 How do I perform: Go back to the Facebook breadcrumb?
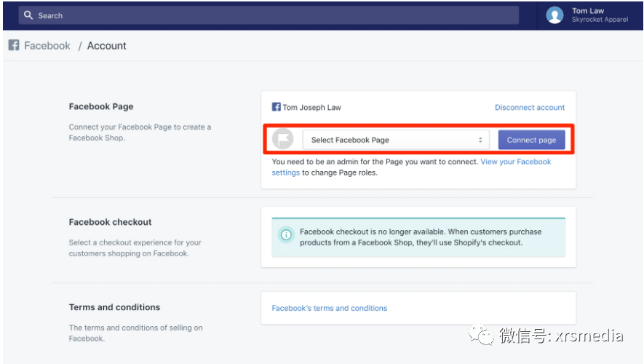point(47,45)
